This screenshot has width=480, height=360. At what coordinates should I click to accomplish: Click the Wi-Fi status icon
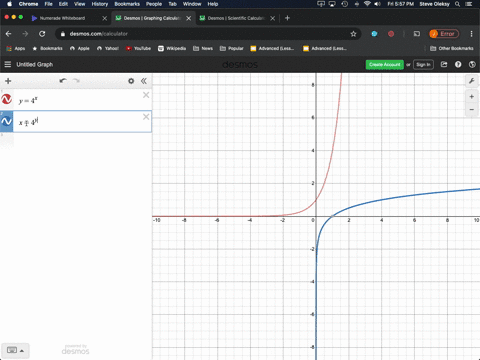(367, 4)
